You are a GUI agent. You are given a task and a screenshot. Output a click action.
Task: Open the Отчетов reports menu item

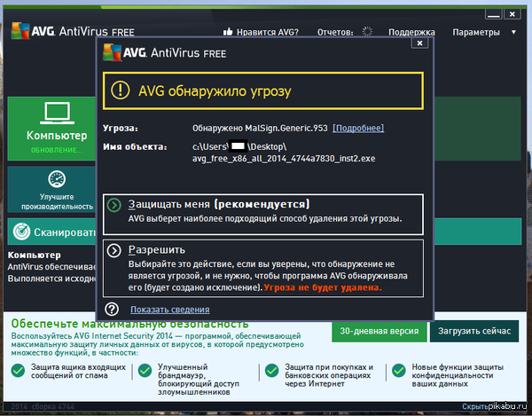pyautogui.click(x=335, y=32)
